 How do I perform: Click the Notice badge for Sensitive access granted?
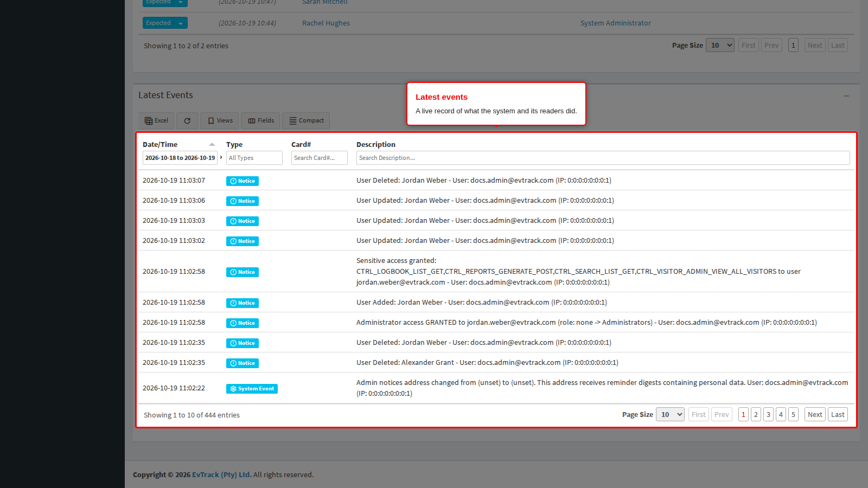(x=242, y=272)
